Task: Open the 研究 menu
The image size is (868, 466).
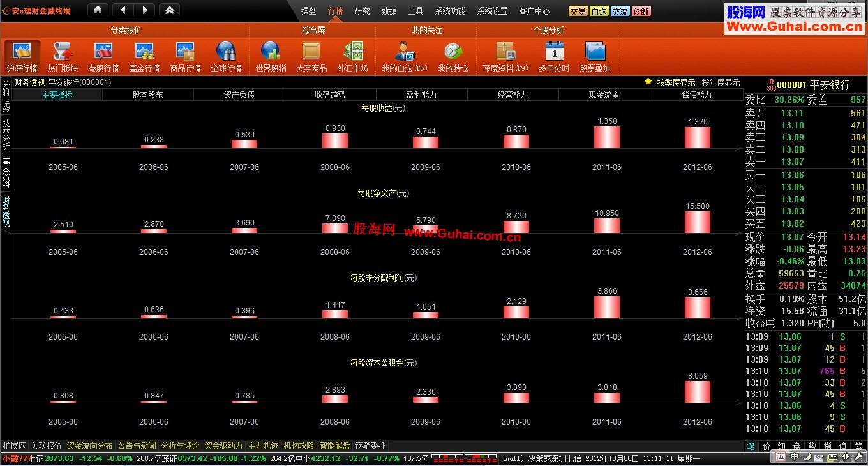Action: point(363,11)
